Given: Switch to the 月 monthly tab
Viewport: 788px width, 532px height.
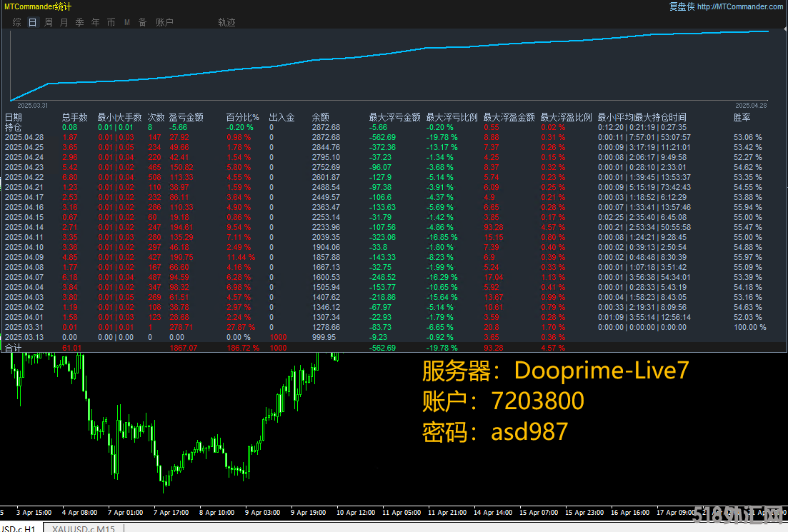Looking at the screenshot, I should [64, 23].
